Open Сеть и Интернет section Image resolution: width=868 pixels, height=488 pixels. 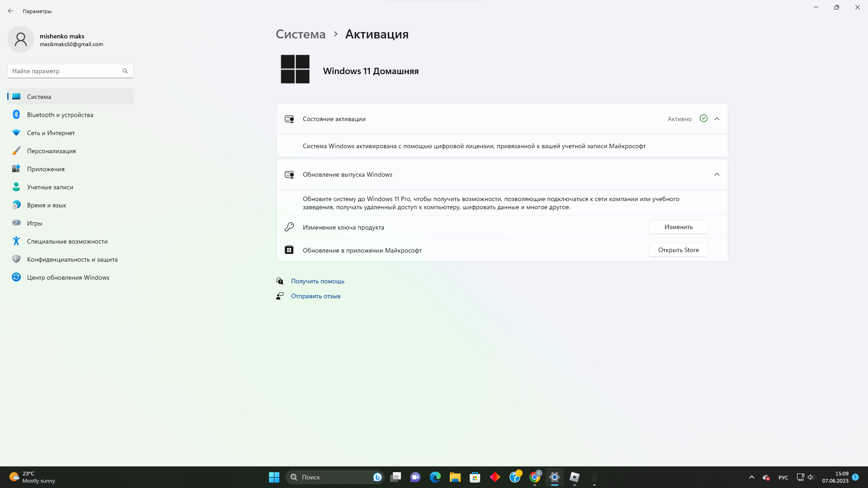point(71,133)
